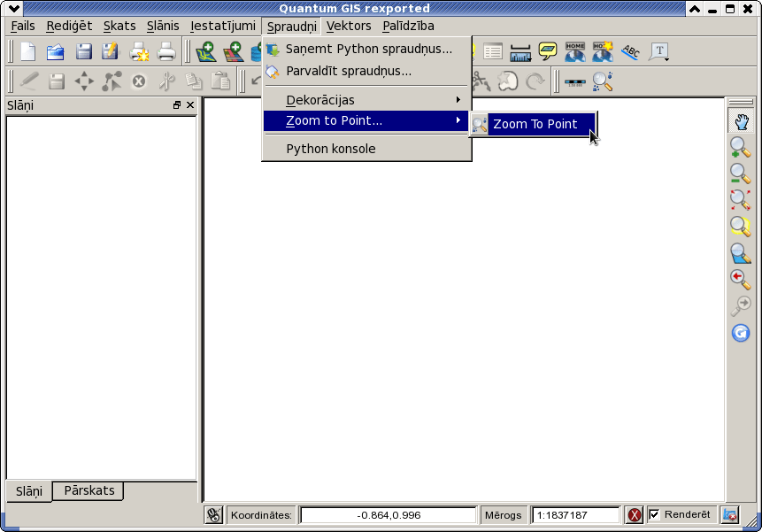This screenshot has height=532, width=762.
Task: Open new print composer icon with star
Action: pyautogui.click(x=139, y=51)
